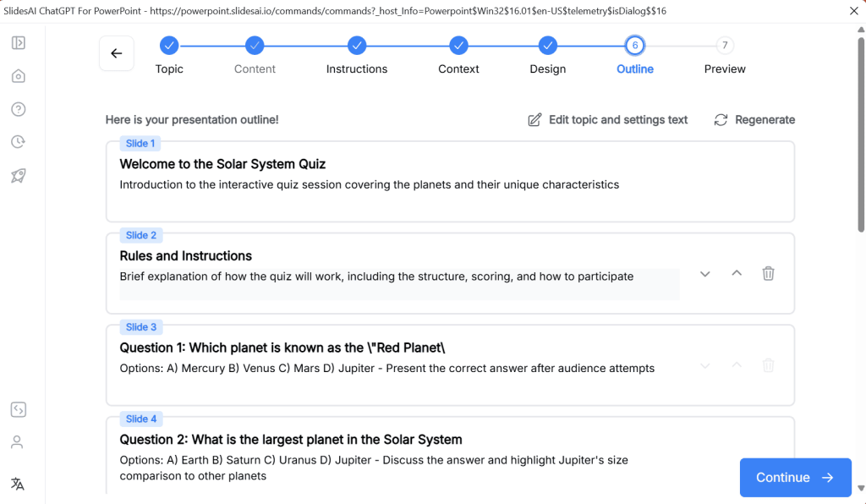Screen dimensions: 866x504
Task: Regenerate the presentation outline
Action: point(754,120)
